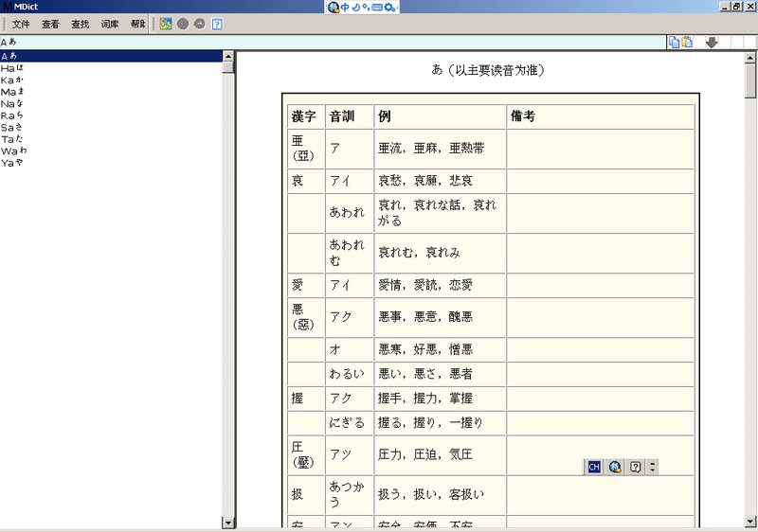
Task: Click the copy icon beside the search field
Action: point(674,42)
